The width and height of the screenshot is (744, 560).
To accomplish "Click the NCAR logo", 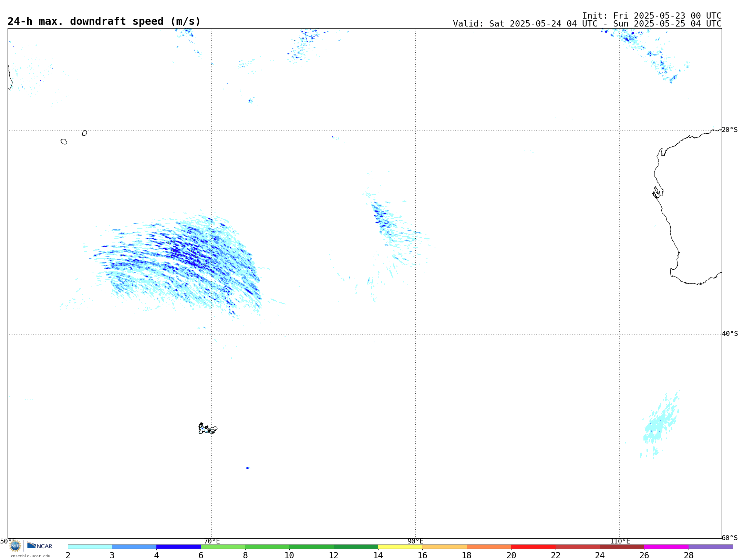I will click(x=40, y=546).
